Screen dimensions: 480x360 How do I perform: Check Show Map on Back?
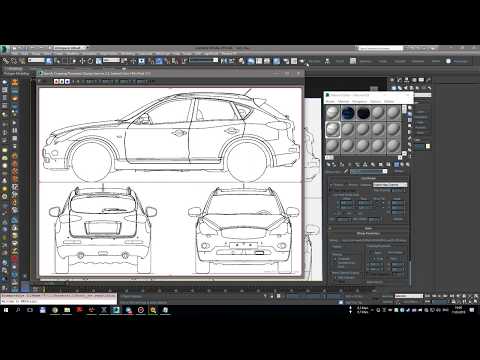point(330,190)
